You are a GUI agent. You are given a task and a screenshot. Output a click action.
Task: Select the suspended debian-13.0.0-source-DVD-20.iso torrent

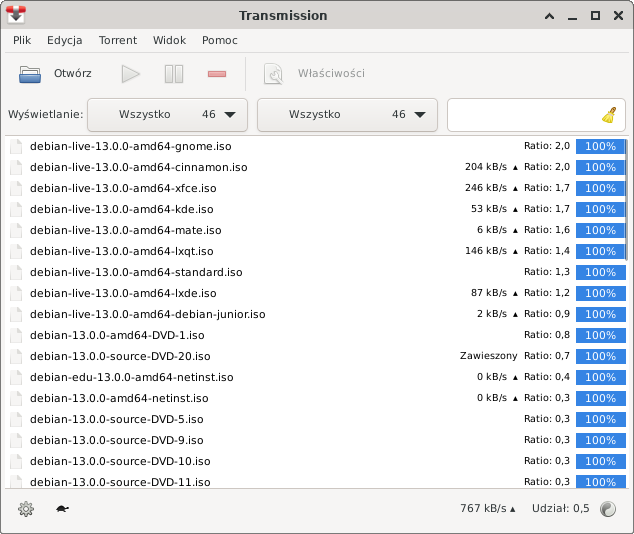click(x=120, y=356)
